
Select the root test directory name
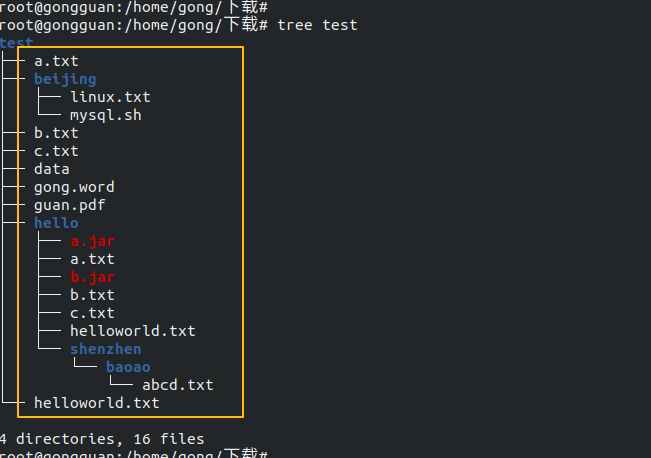[16, 43]
